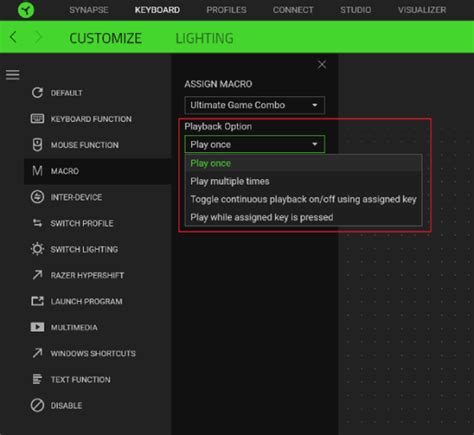
Task: Choose the Multimedia play icon
Action: (x=37, y=327)
